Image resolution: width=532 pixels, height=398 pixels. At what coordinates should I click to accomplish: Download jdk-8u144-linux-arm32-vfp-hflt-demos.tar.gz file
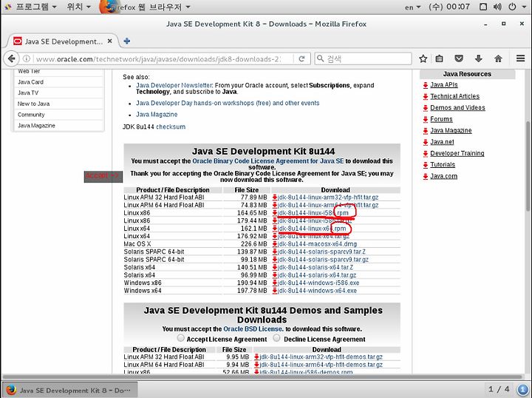(x=321, y=357)
